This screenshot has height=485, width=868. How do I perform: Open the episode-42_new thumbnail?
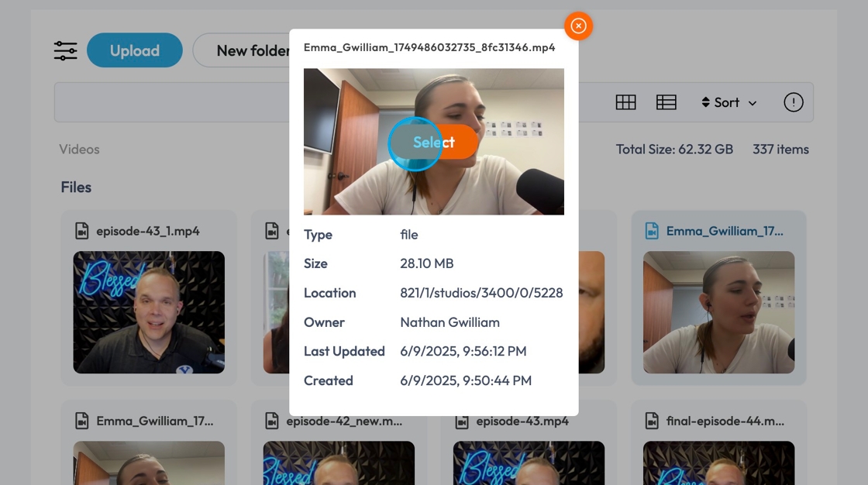[339, 463]
